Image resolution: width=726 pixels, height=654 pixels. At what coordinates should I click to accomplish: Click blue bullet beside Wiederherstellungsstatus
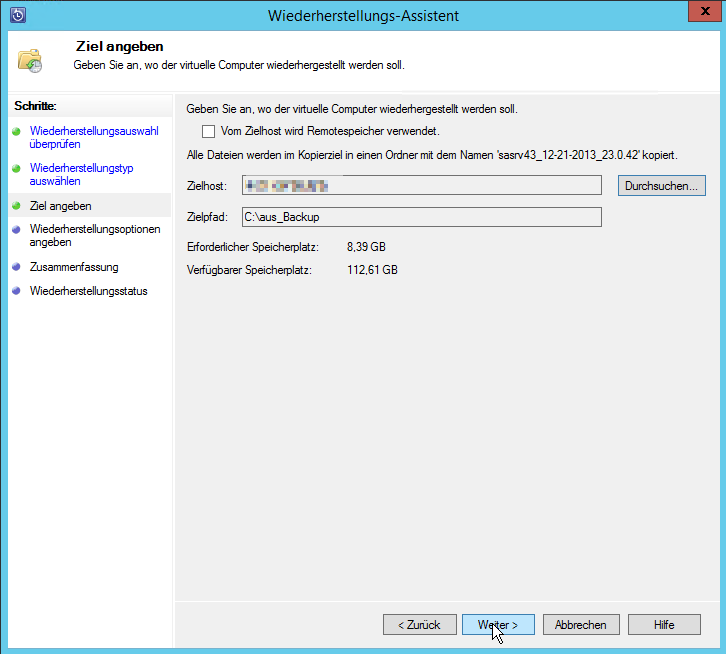coord(16,291)
